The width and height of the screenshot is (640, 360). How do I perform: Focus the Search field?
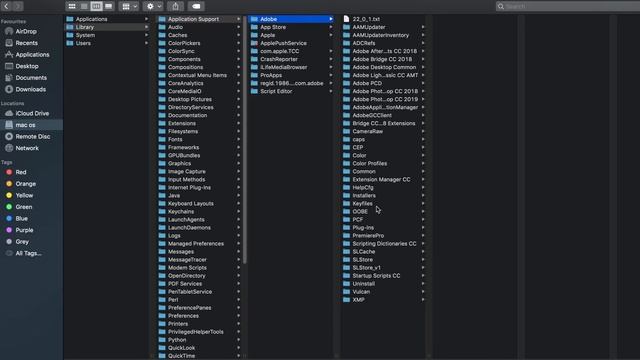pyautogui.click(x=568, y=6)
